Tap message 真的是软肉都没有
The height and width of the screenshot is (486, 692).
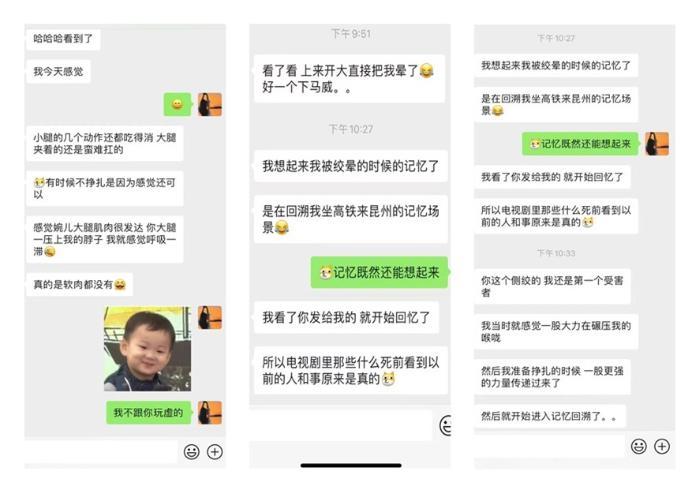coord(79,285)
